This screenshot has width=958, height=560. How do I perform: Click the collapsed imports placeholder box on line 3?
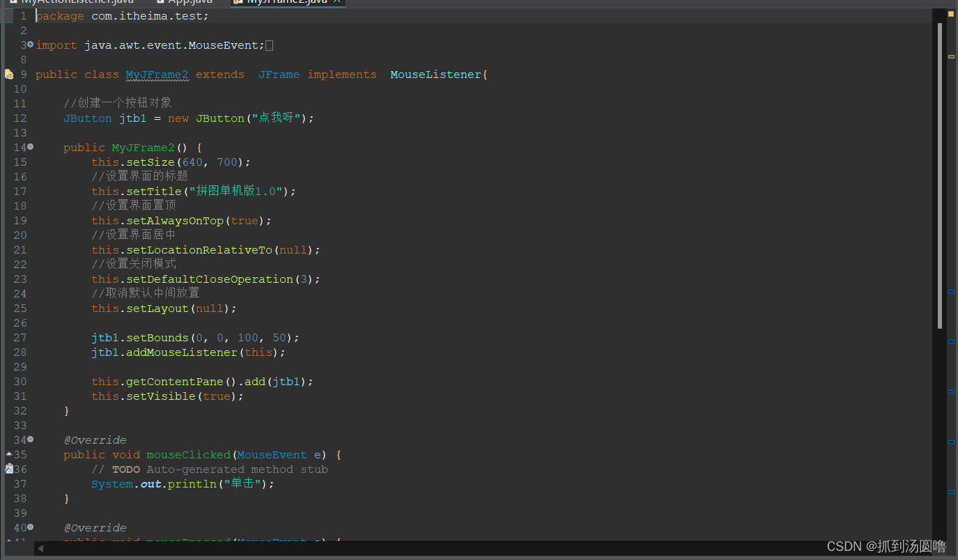[x=270, y=45]
